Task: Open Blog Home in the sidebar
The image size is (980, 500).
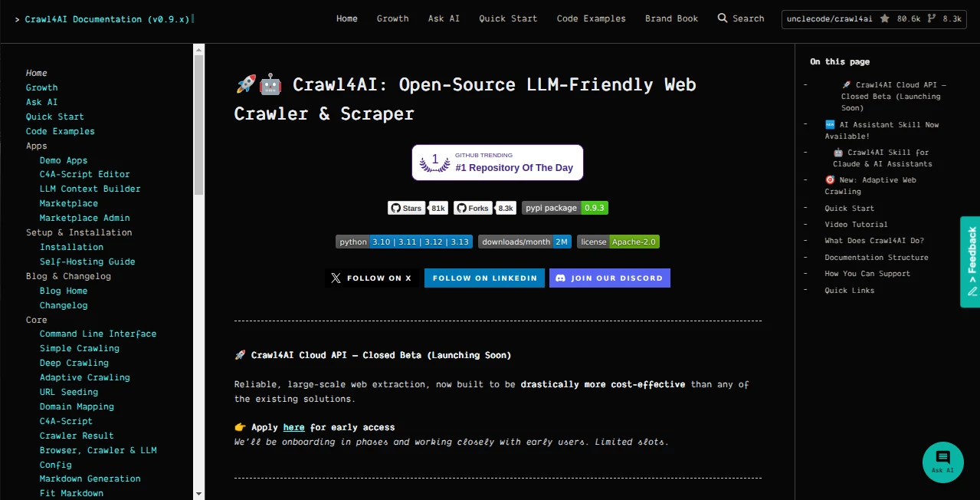Action: point(64,291)
